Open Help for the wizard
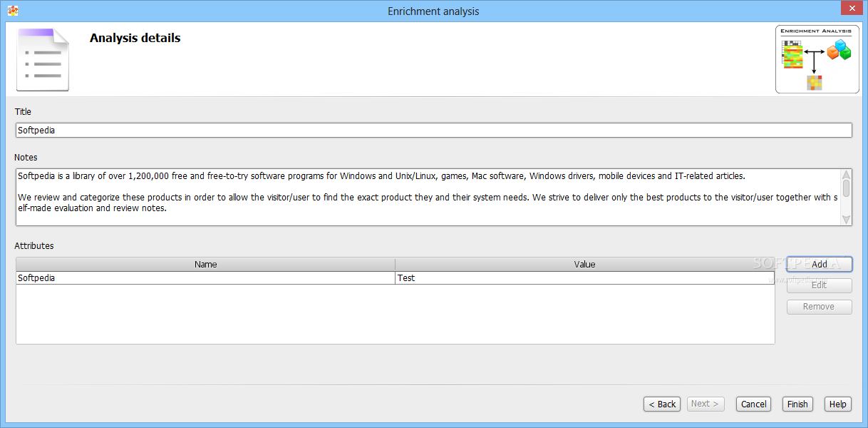Screen dimensions: 868x428 [x=838, y=404]
